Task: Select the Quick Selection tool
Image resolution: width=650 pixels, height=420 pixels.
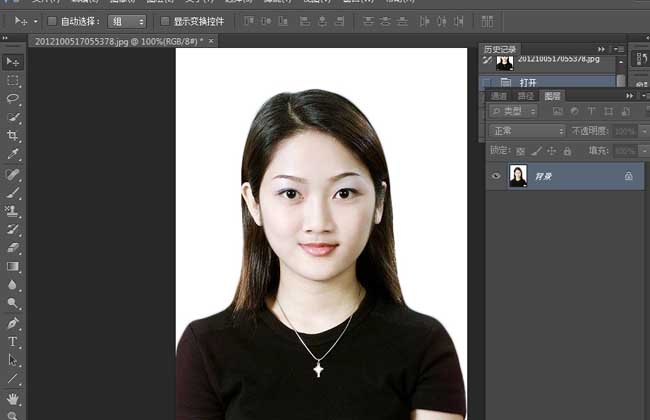Action: (13, 117)
